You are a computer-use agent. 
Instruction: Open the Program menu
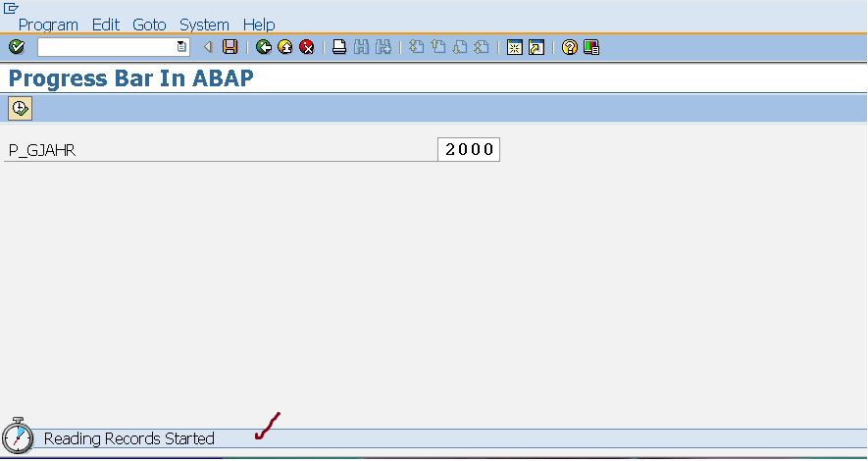[48, 25]
